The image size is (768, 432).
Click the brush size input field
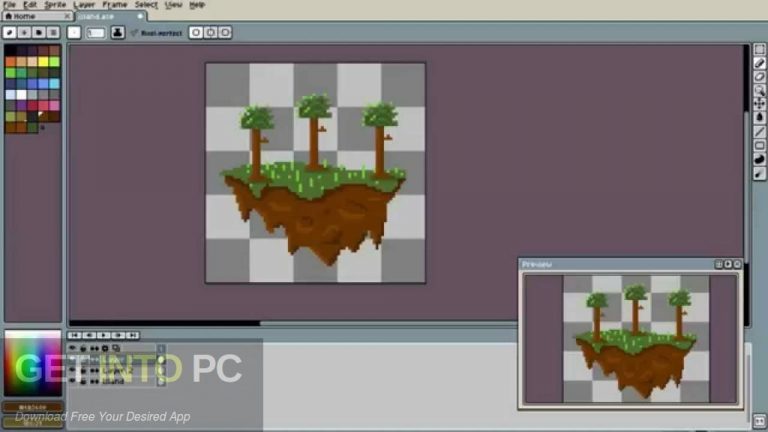(x=96, y=33)
